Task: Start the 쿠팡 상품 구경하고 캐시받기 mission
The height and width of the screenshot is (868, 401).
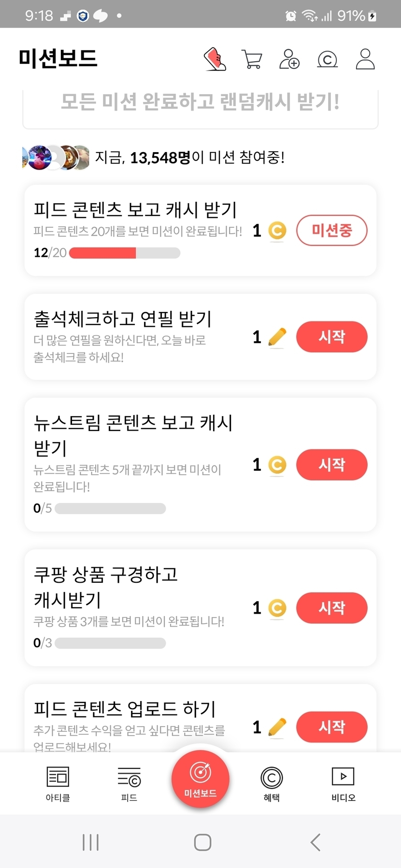Action: point(331,607)
